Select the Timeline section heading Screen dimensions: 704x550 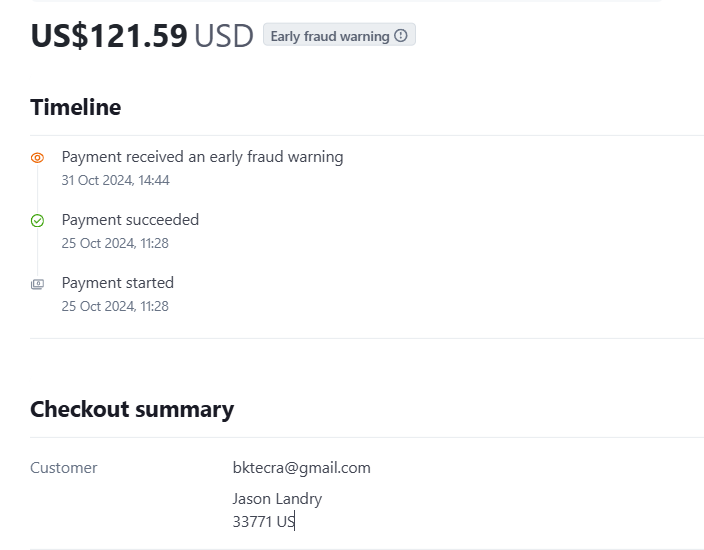pyautogui.click(x=76, y=107)
